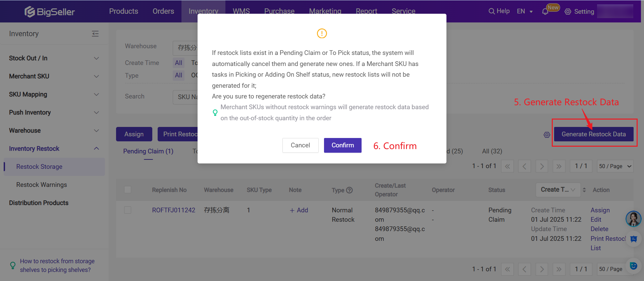Go to next page arrow in pagination

[542, 166]
